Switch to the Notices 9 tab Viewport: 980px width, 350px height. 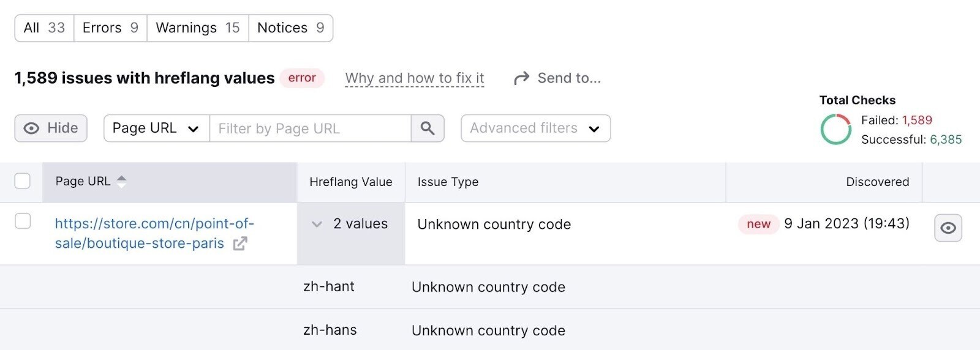click(291, 28)
